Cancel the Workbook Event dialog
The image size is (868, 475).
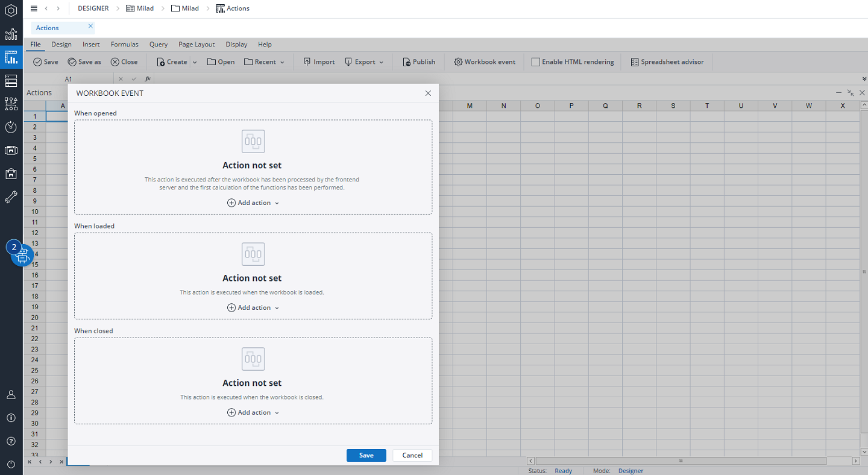point(412,456)
